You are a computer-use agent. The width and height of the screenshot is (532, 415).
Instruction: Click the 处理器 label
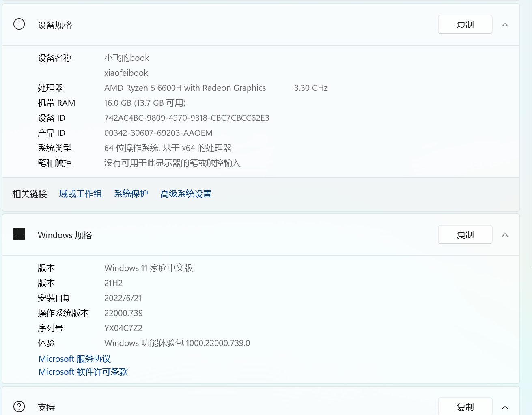tap(51, 88)
